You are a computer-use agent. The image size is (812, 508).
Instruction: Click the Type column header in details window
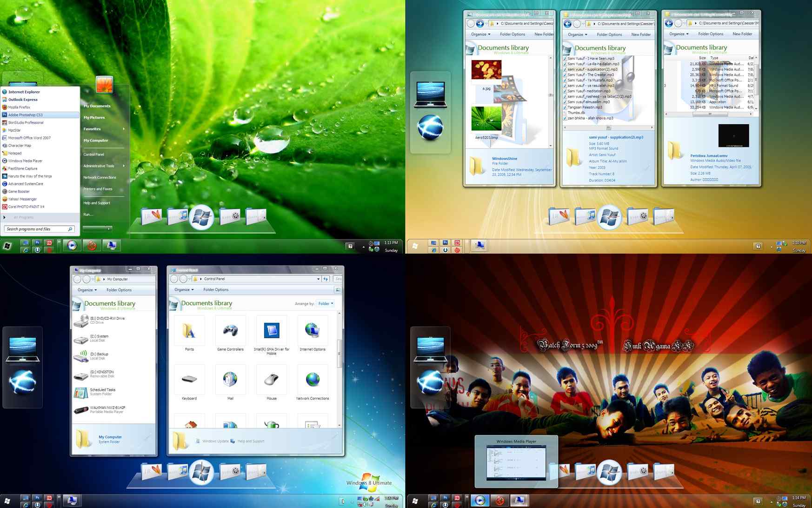point(714,58)
